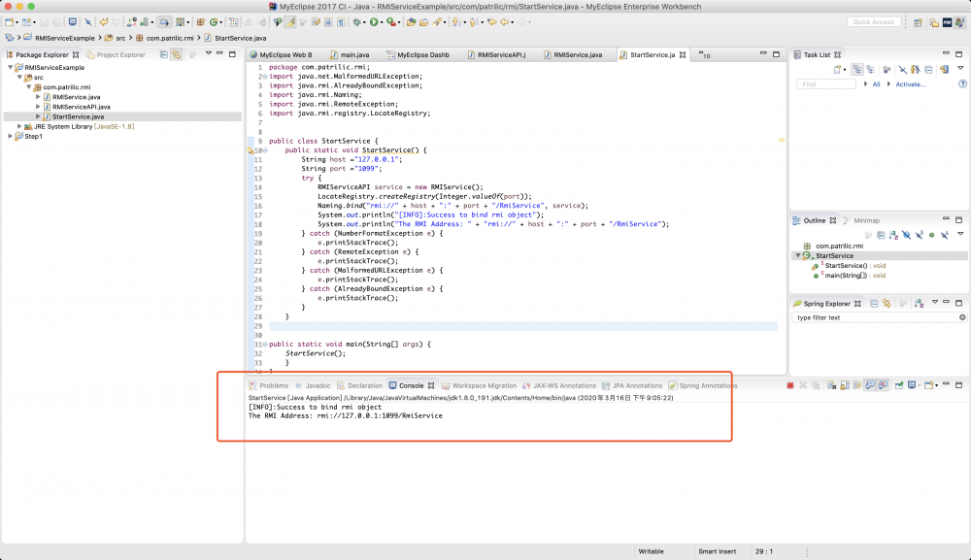971x560 pixels.
Task: Toggle Mark Occurrences highlighter in toolbar
Action: point(289,21)
